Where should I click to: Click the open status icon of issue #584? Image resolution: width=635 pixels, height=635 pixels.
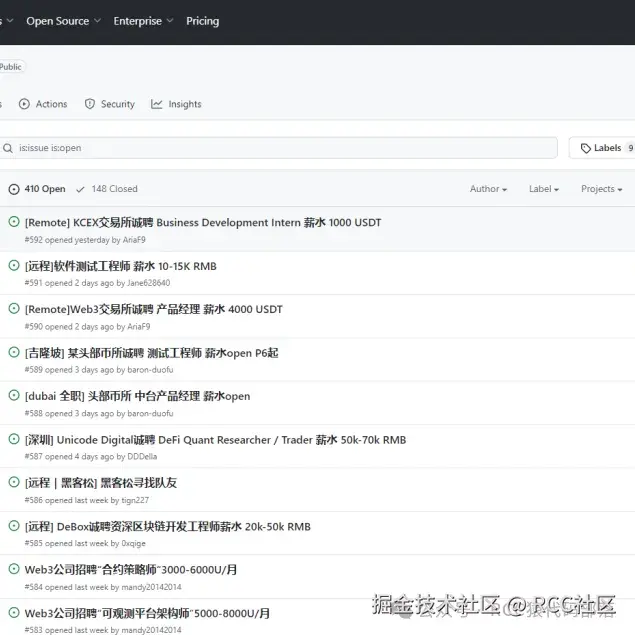[14, 569]
